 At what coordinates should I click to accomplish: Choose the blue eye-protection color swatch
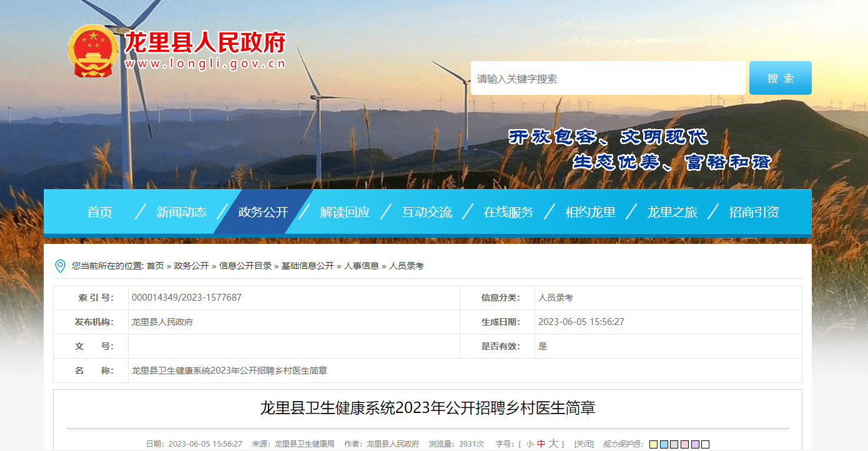[x=664, y=445]
